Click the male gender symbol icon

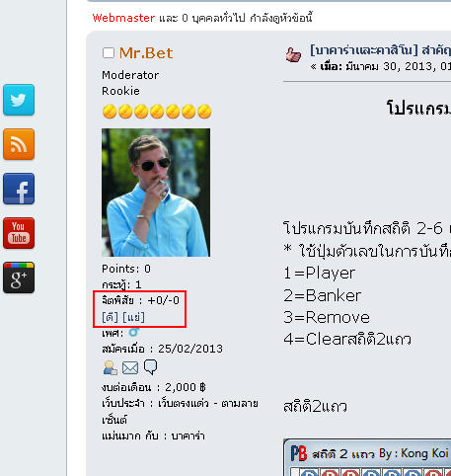click(133, 332)
